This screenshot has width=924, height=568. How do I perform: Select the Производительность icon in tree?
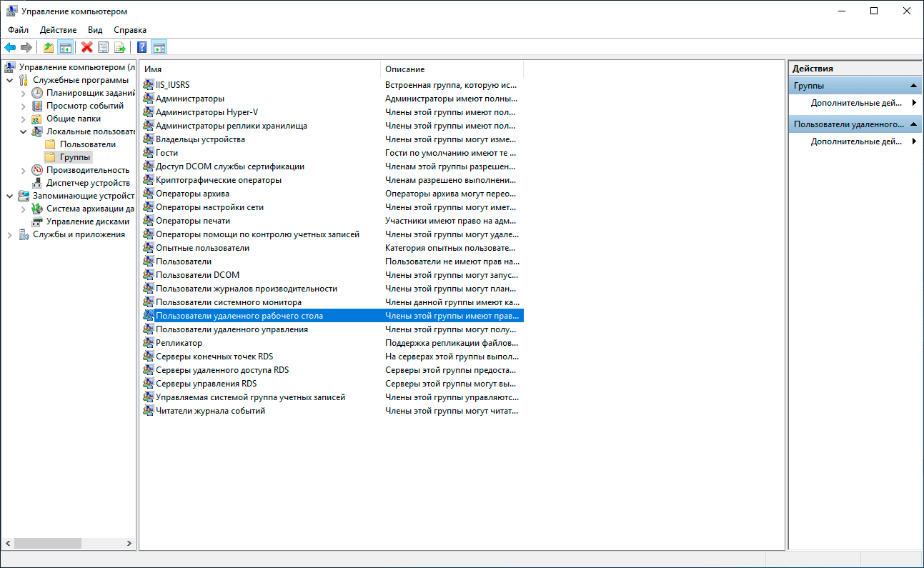tap(37, 170)
